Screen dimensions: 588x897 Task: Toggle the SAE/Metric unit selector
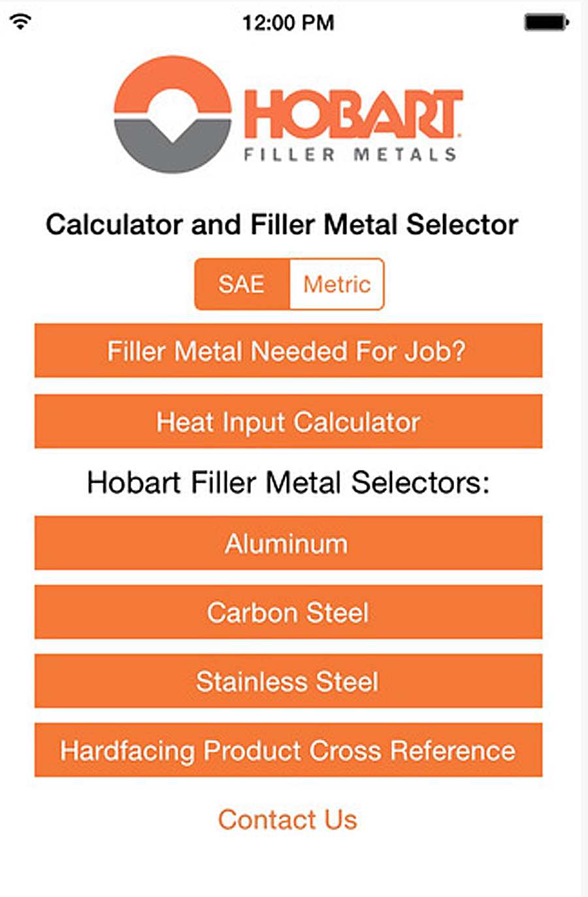click(289, 283)
